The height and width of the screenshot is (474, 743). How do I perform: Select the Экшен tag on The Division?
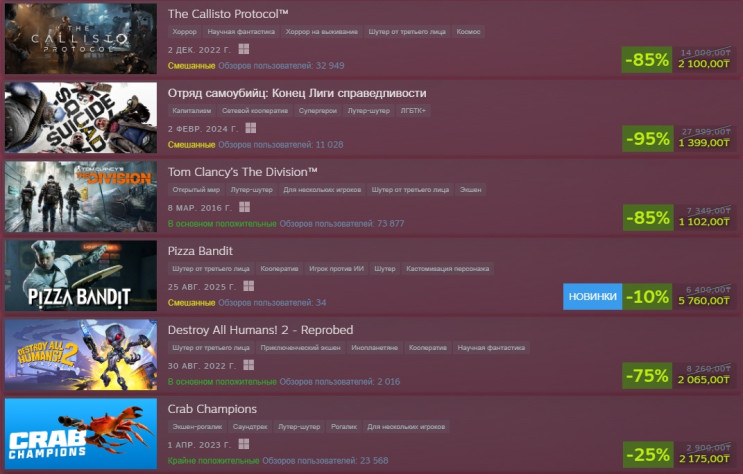(x=471, y=190)
